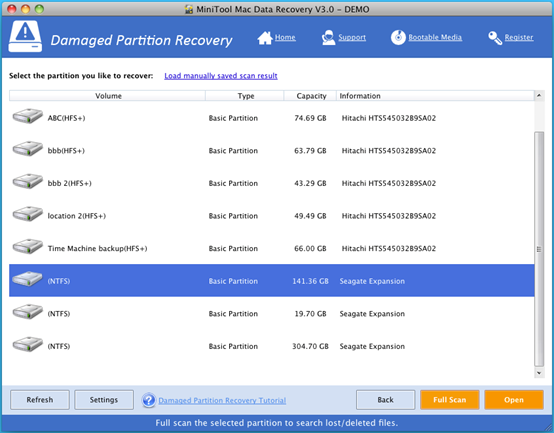Click the 19.70 GB capacity cell
Screen dimensions: 554x433
[x=310, y=314]
